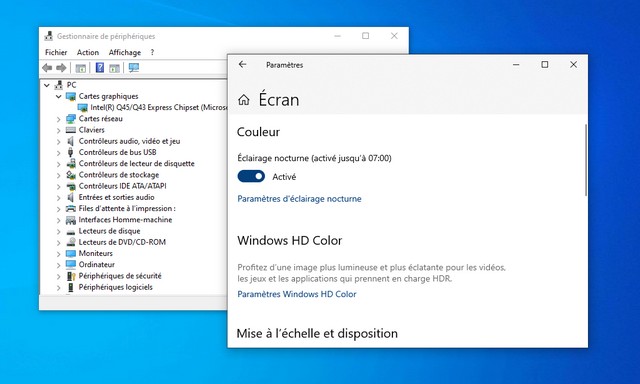This screenshot has height=384, width=640.
Task: Click the back arrow toolbar button in Device Manager
Action: click(47, 68)
